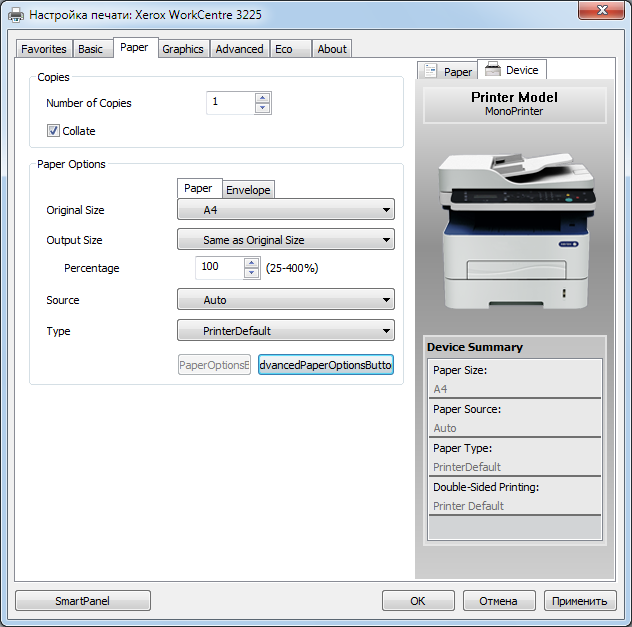
Task: Click the Percentage value field
Action: coord(220,268)
